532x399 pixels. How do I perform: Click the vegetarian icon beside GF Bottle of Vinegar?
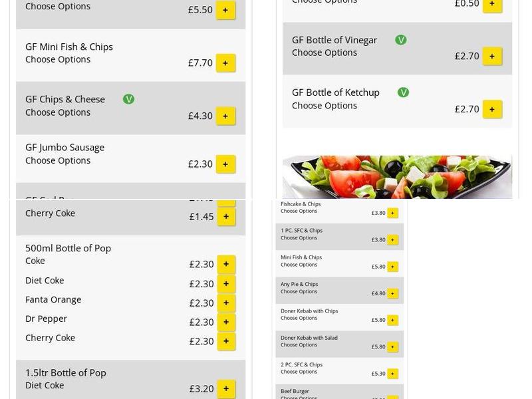pos(401,40)
